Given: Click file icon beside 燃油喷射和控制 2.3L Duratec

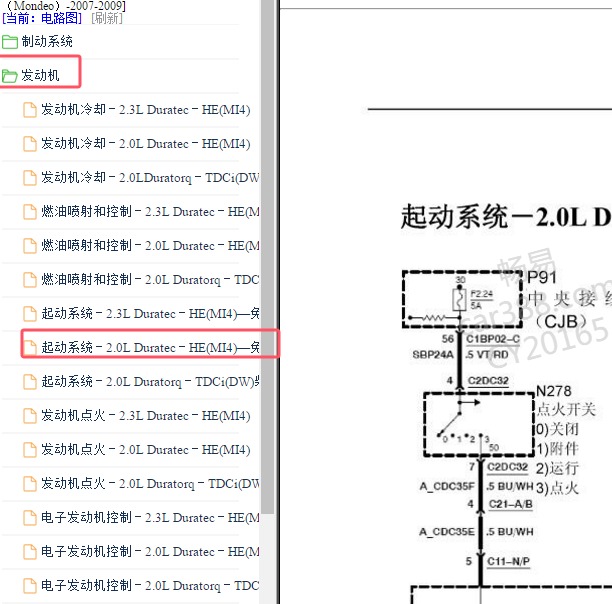Looking at the screenshot, I should (30, 212).
